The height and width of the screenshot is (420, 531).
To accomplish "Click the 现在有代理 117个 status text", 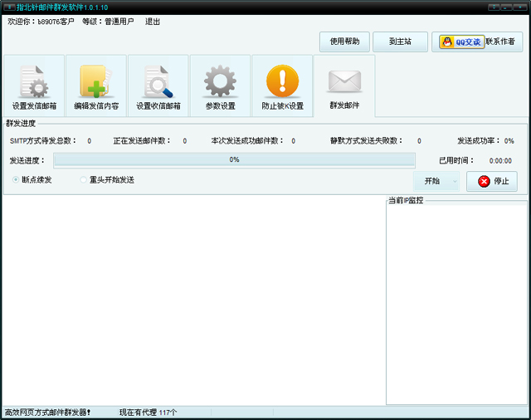I will 148,413.
